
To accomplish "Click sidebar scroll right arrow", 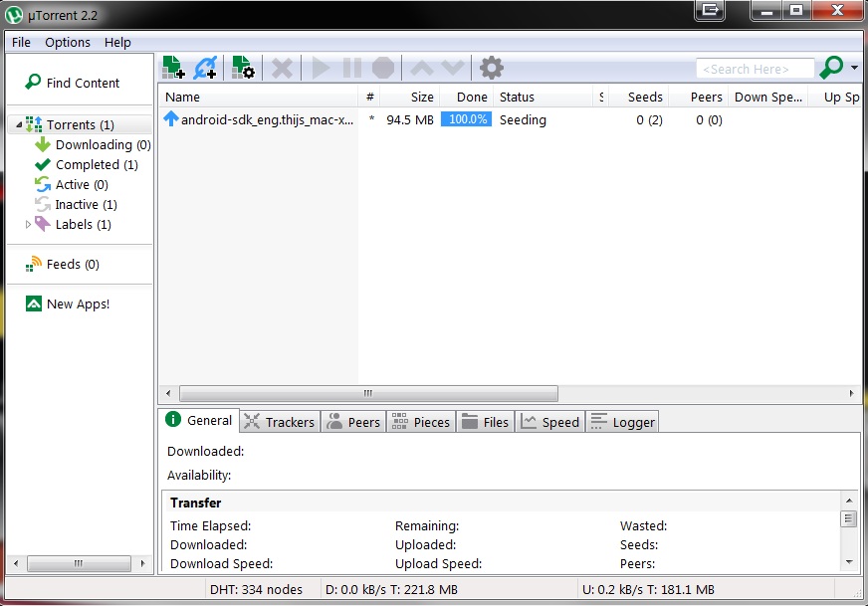I will [x=142, y=563].
